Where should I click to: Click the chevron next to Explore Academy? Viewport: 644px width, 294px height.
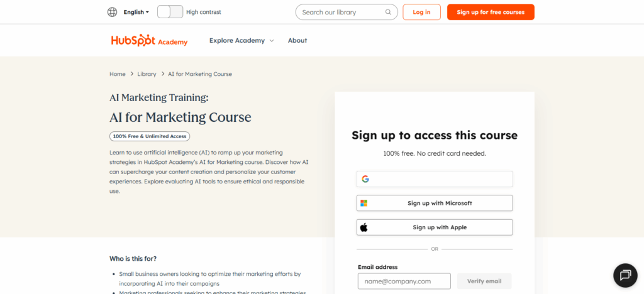[272, 41]
